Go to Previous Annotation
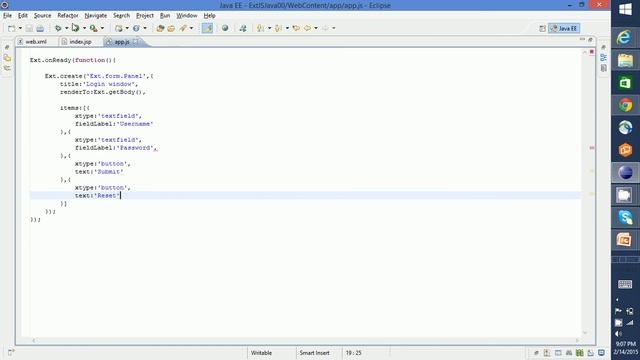The width and height of the screenshot is (640, 360). (278, 28)
